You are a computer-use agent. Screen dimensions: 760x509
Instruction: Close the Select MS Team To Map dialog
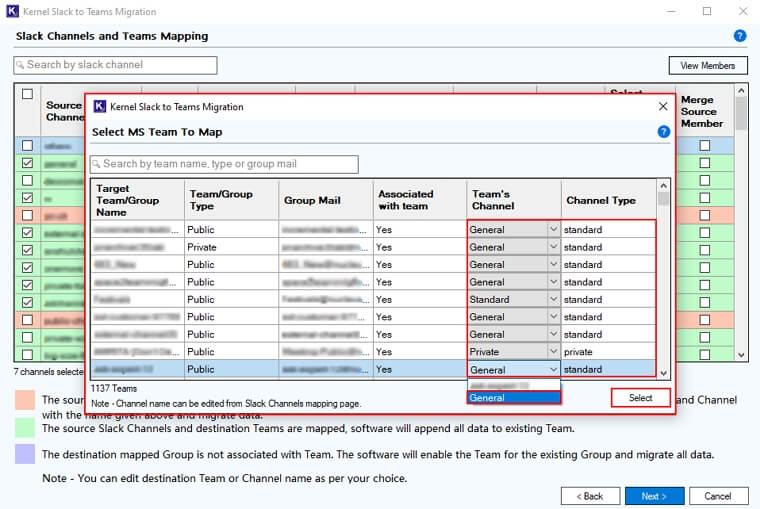(663, 106)
